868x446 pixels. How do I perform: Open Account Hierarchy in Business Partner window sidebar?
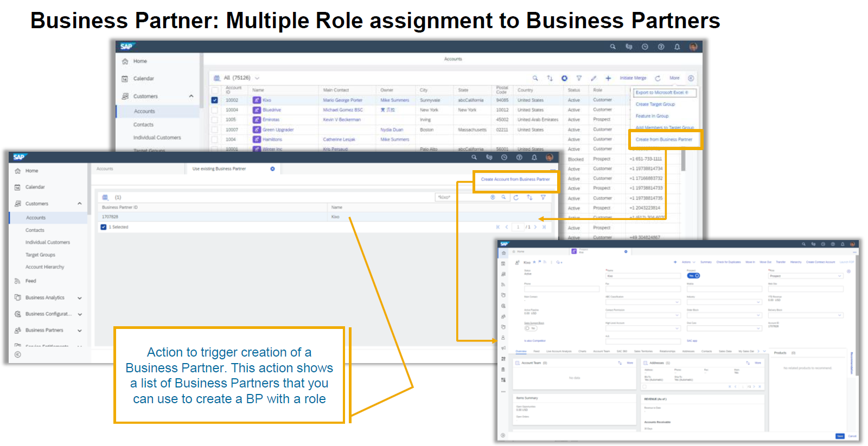point(44,267)
